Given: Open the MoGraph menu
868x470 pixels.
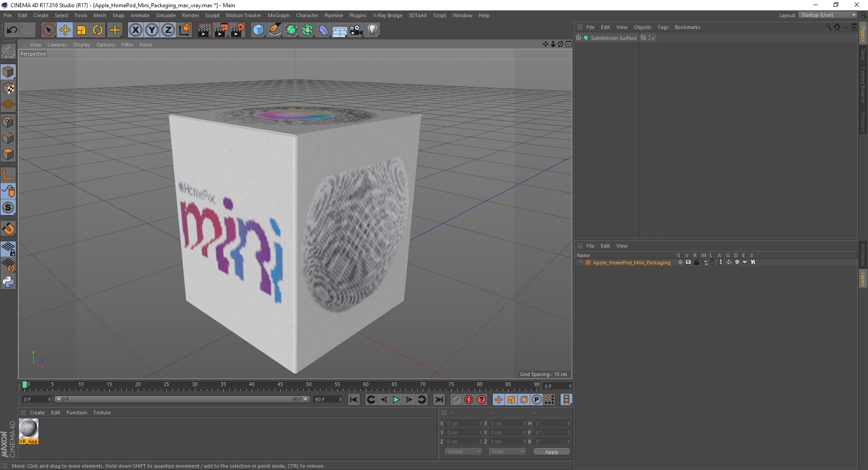Looking at the screenshot, I should [278, 15].
